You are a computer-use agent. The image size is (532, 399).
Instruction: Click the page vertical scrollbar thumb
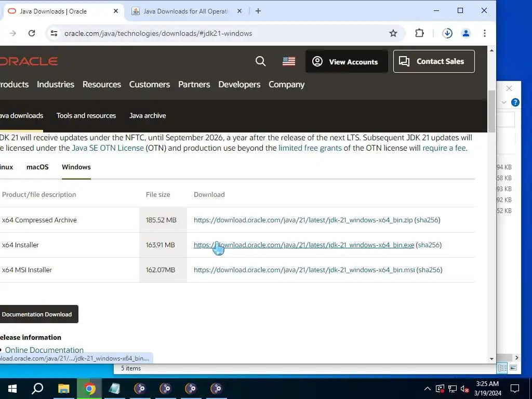pyautogui.click(x=491, y=111)
